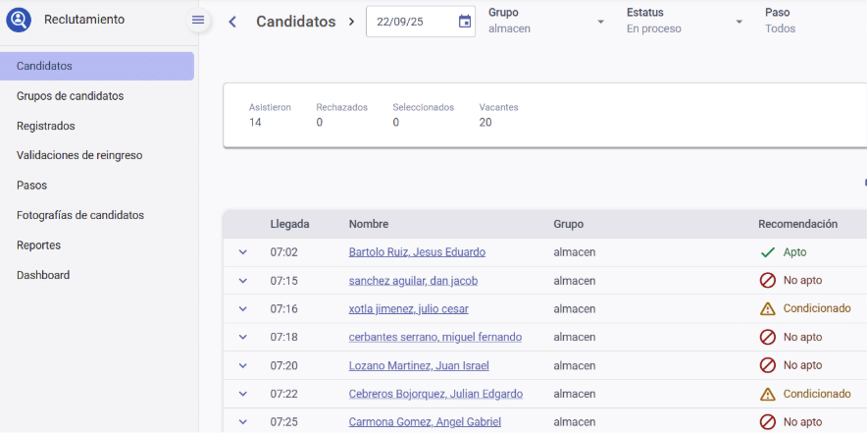Screen dimensions: 868x433
Task: Open Validaciones de reingreso menu item
Action: 79,155
